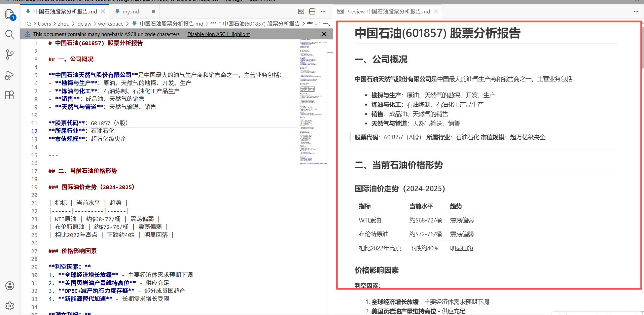Open More Actions for the Preview editor group

pos(636,11)
